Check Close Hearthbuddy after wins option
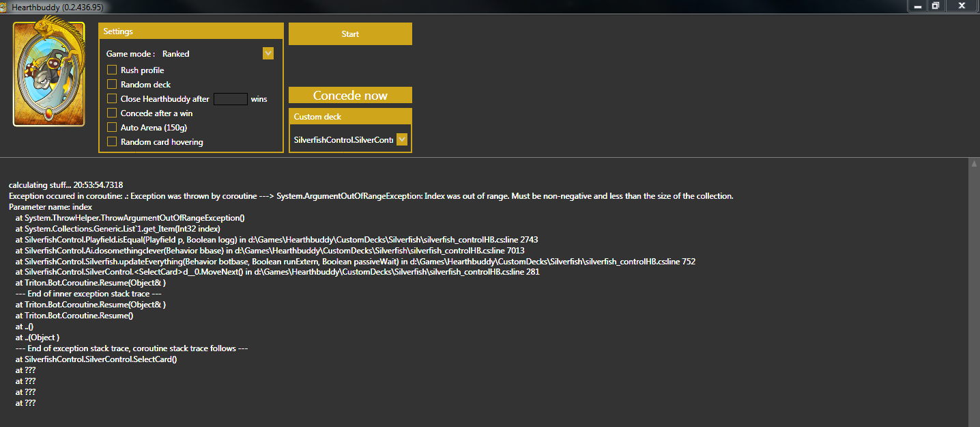The image size is (980, 427). pos(112,99)
